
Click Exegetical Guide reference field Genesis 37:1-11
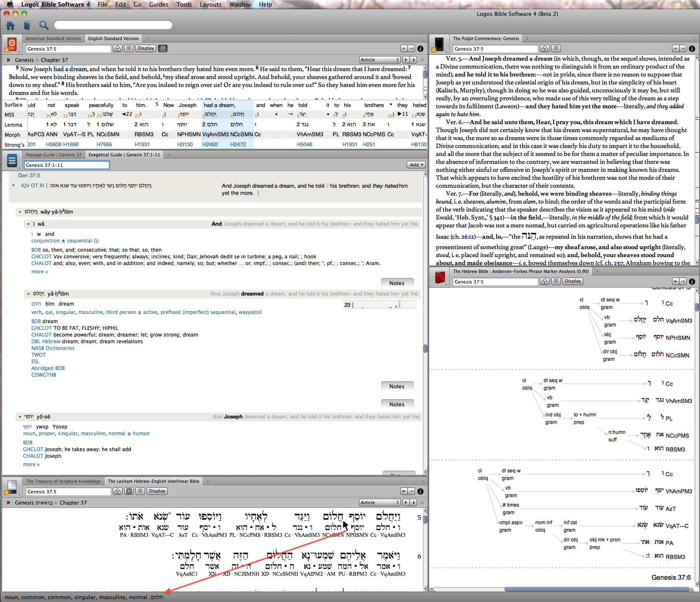click(66, 165)
